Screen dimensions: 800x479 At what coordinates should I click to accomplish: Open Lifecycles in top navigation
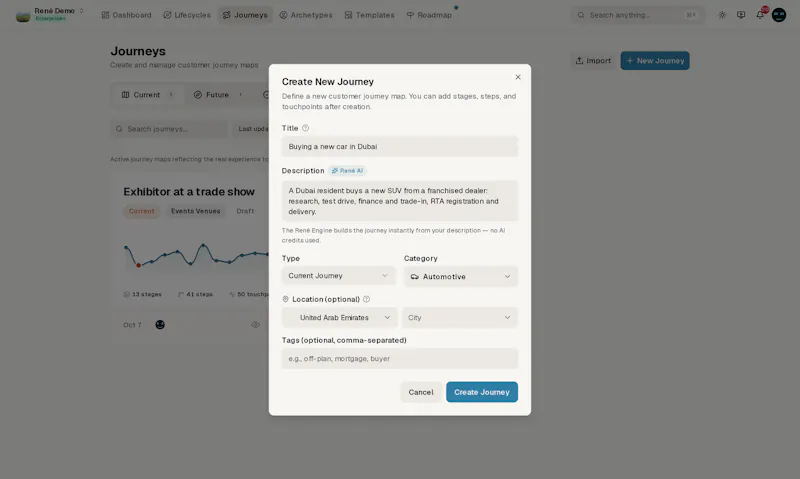point(187,15)
